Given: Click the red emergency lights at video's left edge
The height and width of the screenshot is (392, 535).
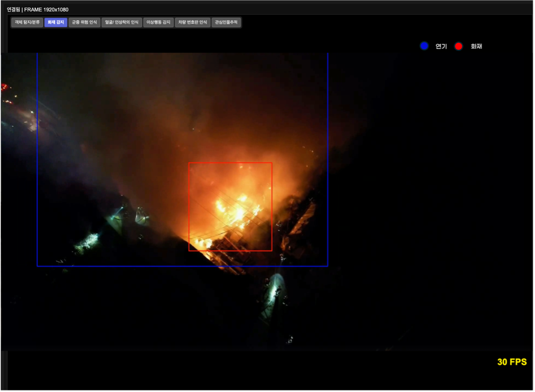Looking at the screenshot, I should tap(5, 87).
